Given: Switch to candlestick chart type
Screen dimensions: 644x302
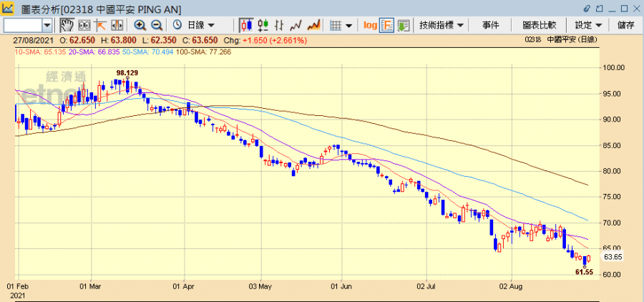Looking at the screenshot, I should point(246,25).
